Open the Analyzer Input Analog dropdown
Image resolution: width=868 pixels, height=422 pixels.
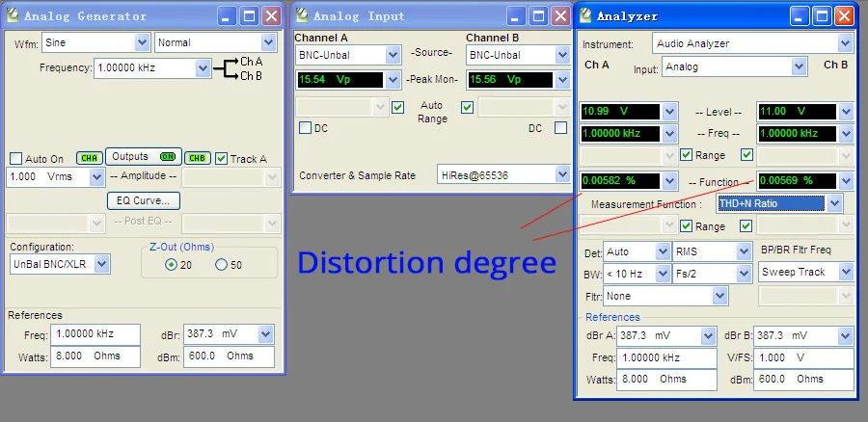pos(799,66)
